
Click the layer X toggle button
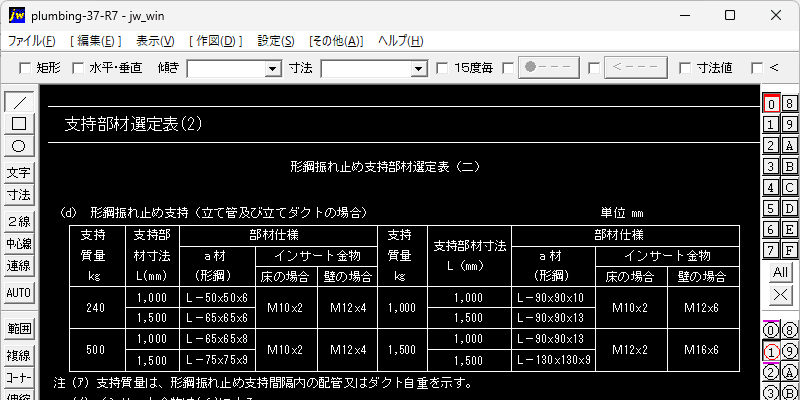781,294
